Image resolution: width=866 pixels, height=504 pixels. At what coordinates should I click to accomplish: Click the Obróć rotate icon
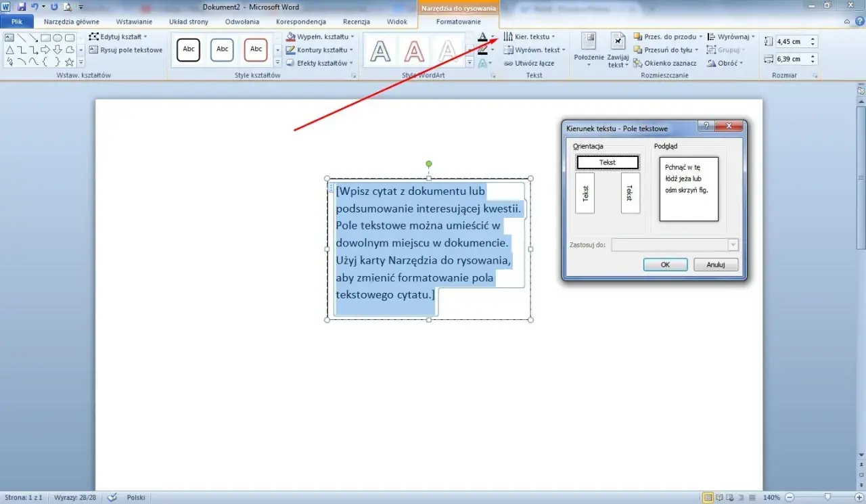click(712, 63)
